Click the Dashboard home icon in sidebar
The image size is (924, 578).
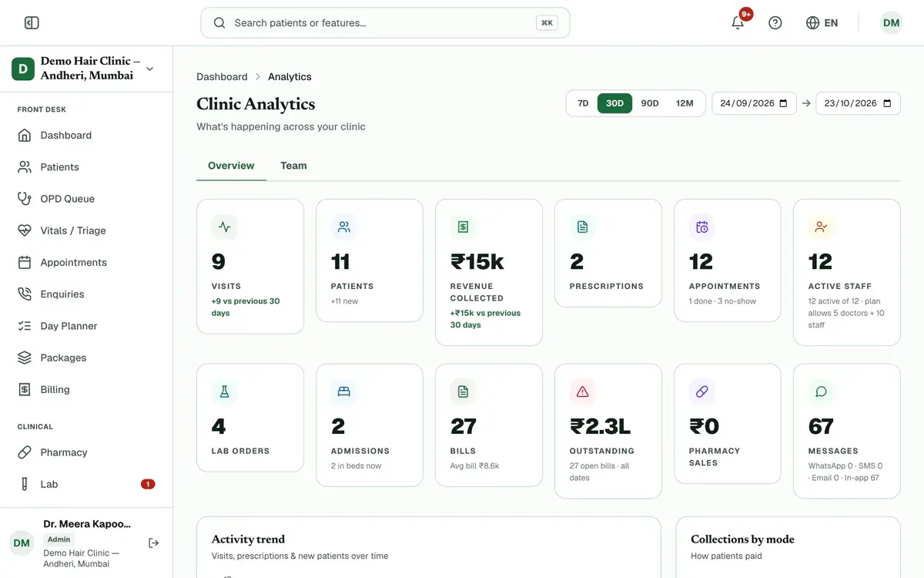coord(25,136)
